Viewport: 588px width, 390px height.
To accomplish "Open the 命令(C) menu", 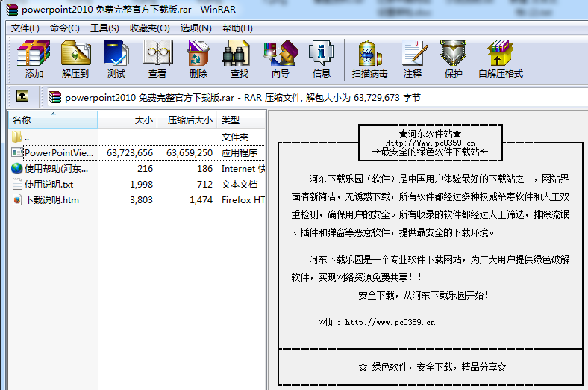I will [64, 28].
